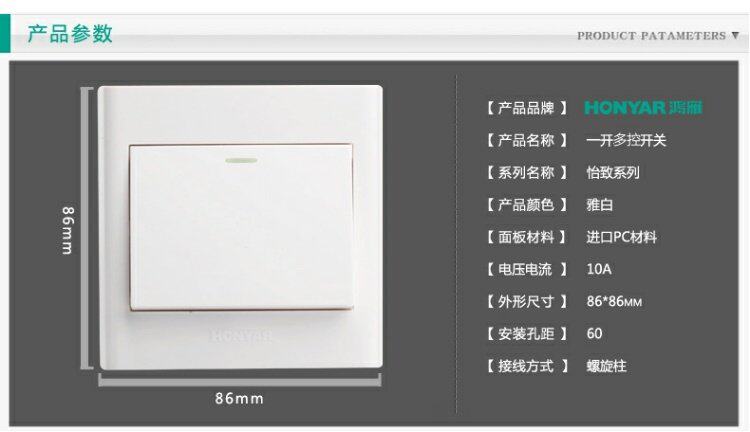
Task: Click the 怡致系列 series name
Action: coord(613,172)
